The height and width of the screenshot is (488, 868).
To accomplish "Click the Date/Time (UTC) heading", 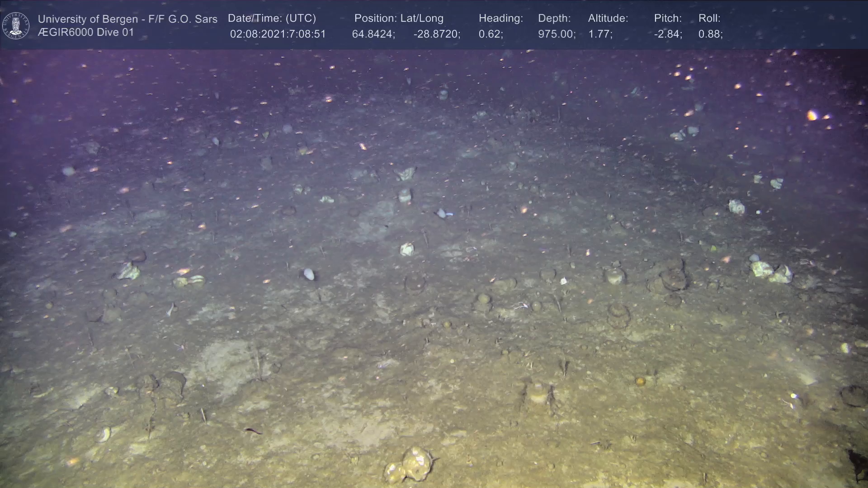I will coord(272,18).
